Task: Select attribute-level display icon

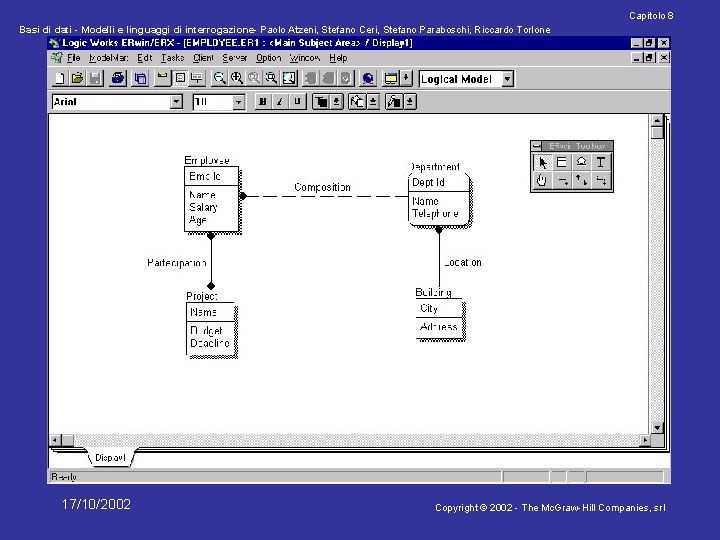Action: [180, 79]
